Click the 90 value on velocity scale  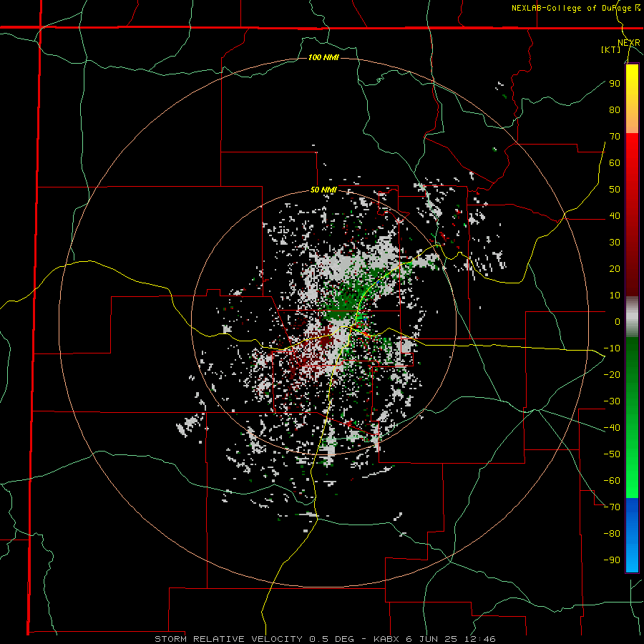coord(615,84)
